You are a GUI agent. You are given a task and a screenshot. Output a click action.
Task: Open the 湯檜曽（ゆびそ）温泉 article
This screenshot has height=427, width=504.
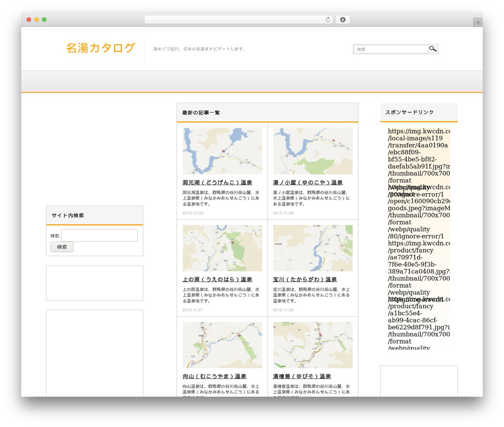[302, 377]
